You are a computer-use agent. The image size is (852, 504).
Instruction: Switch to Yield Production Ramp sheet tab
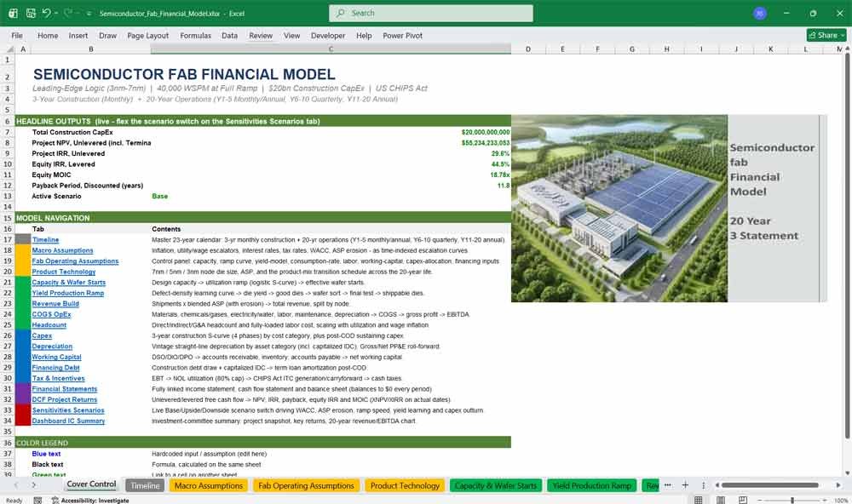click(x=592, y=485)
